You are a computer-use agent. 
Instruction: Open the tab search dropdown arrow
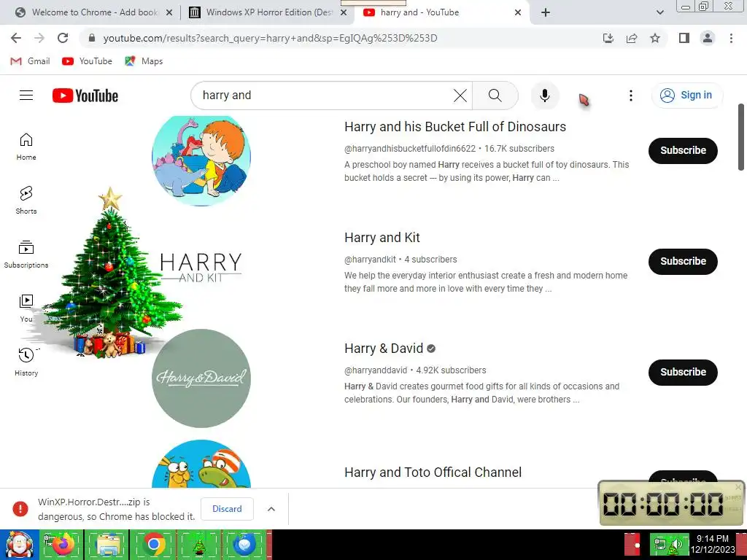pos(659,12)
